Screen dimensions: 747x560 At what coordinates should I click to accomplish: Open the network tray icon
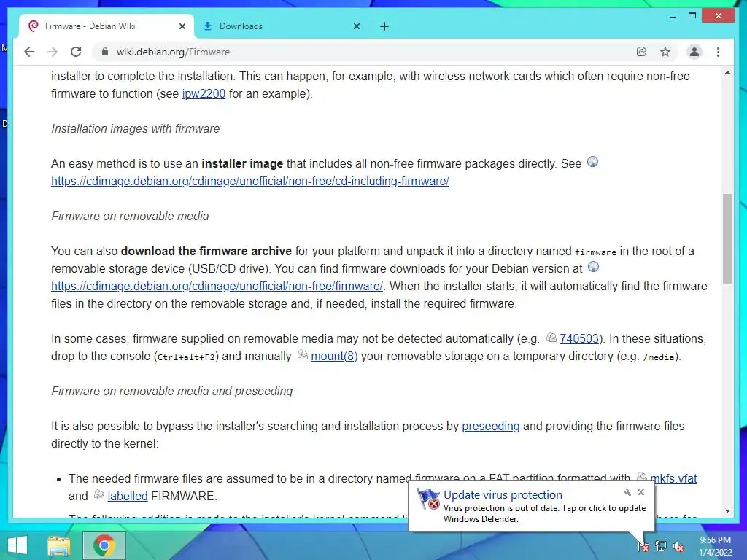[660, 546]
